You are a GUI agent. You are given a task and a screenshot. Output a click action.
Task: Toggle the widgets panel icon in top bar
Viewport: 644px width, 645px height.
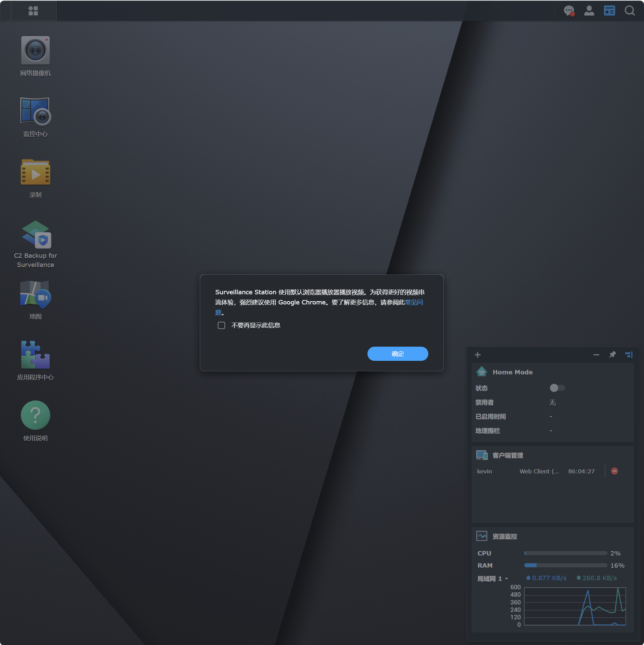pyautogui.click(x=609, y=11)
